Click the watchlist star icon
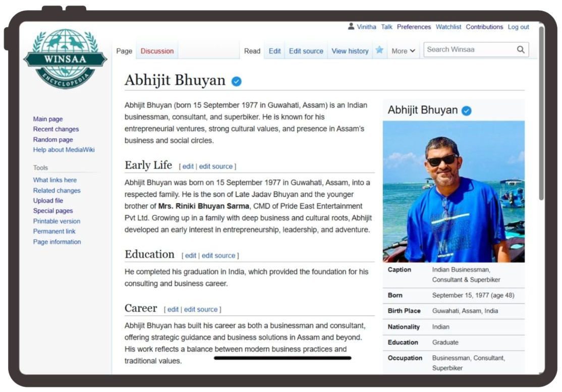562x392 pixels. 379,50
